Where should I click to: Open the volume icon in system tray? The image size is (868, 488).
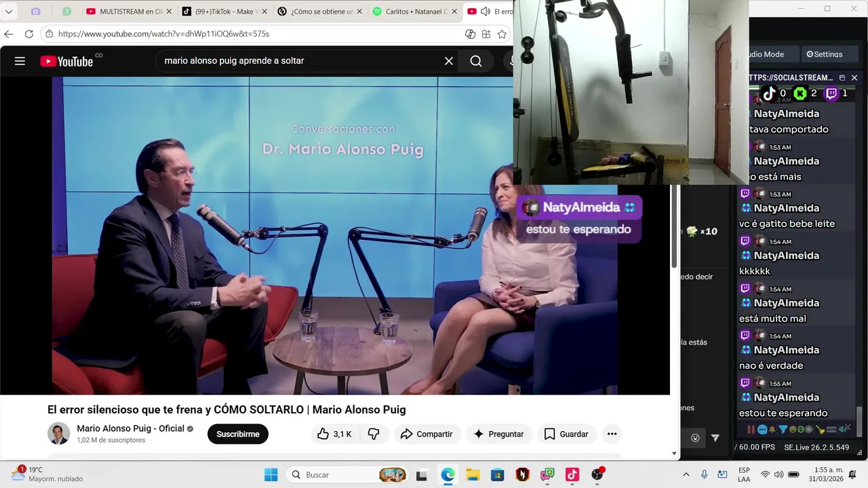click(x=779, y=474)
